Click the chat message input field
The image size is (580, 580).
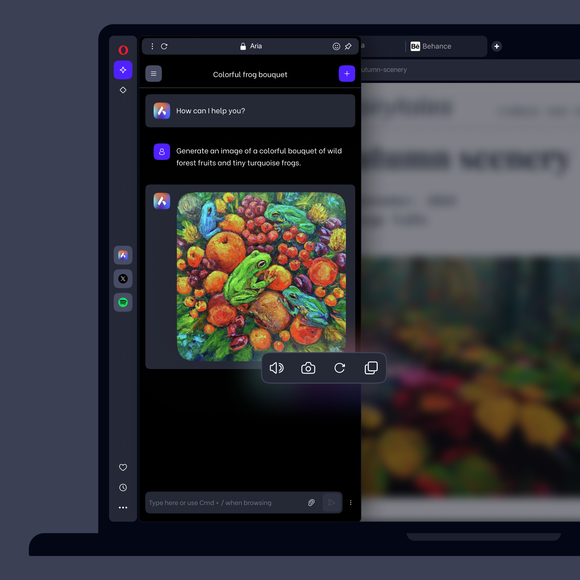point(226,502)
